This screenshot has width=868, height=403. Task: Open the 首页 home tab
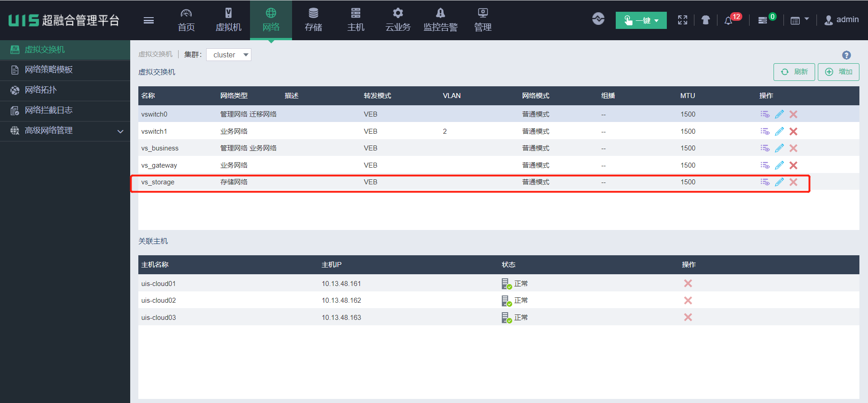pyautogui.click(x=186, y=20)
